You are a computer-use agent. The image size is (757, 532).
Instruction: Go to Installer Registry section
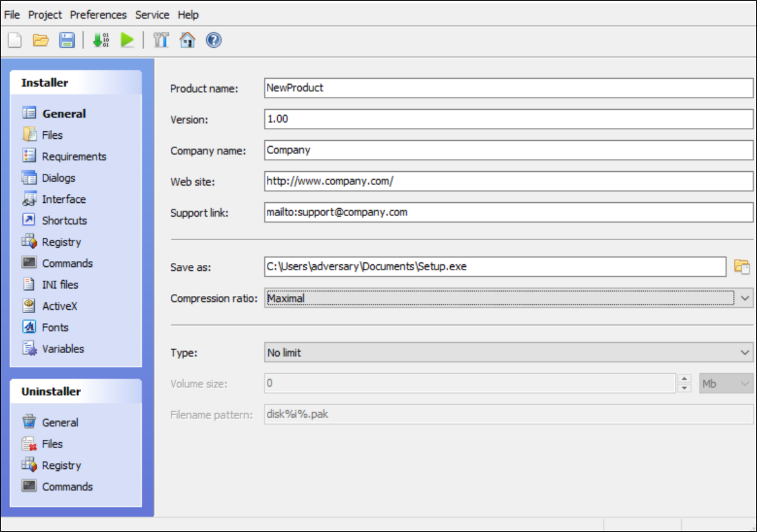click(x=61, y=242)
